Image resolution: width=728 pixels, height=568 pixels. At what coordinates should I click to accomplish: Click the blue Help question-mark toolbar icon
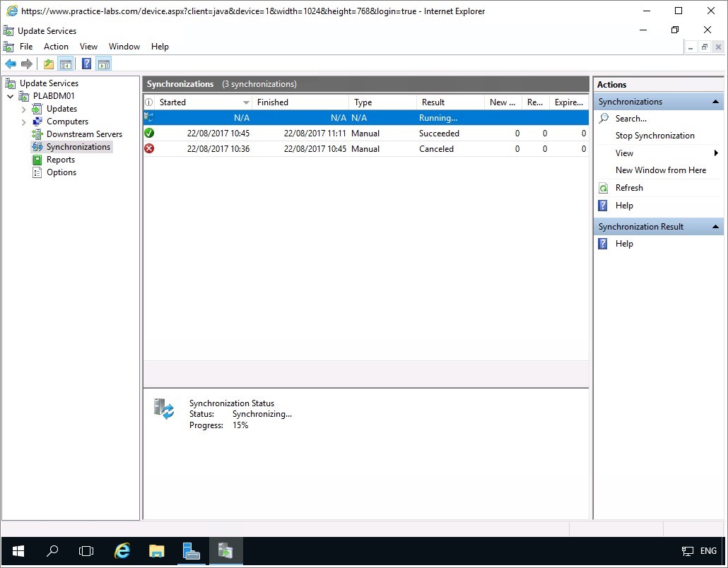pos(86,64)
